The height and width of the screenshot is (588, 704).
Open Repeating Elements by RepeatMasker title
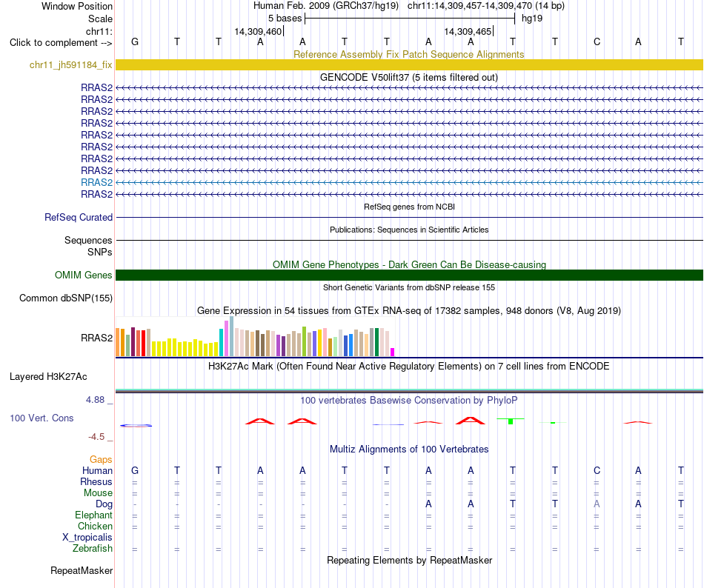[x=409, y=560]
